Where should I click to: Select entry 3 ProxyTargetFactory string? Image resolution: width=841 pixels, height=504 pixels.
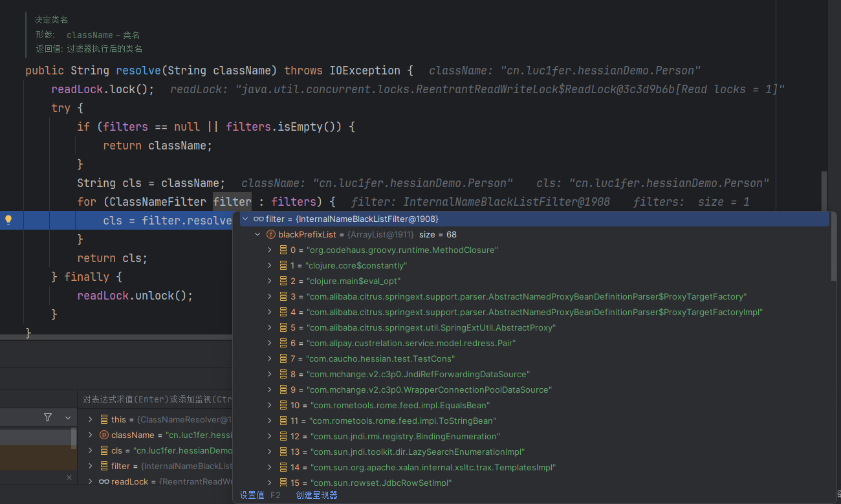(527, 296)
